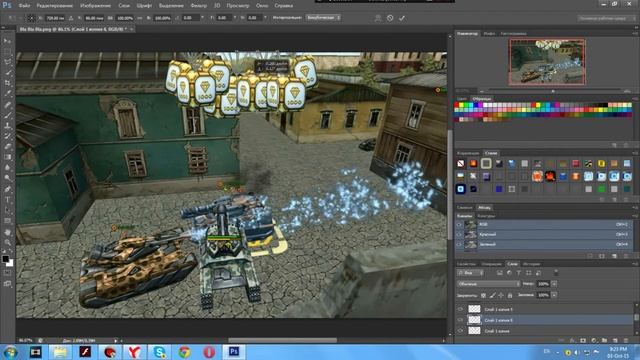The width and height of the screenshot is (640, 360).
Task: Open the interpolation dropdown in options bar
Action: pyautogui.click(x=323, y=18)
